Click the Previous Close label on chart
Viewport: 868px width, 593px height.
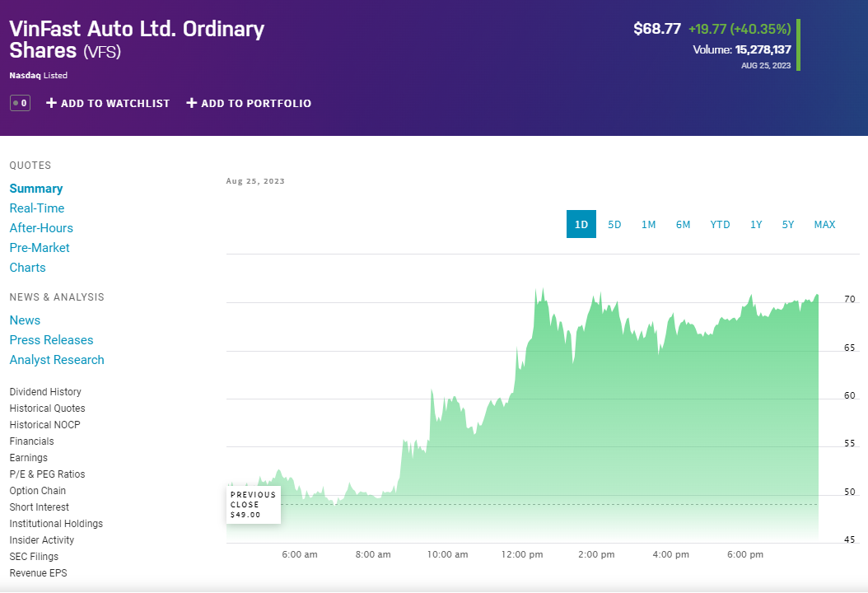point(254,504)
